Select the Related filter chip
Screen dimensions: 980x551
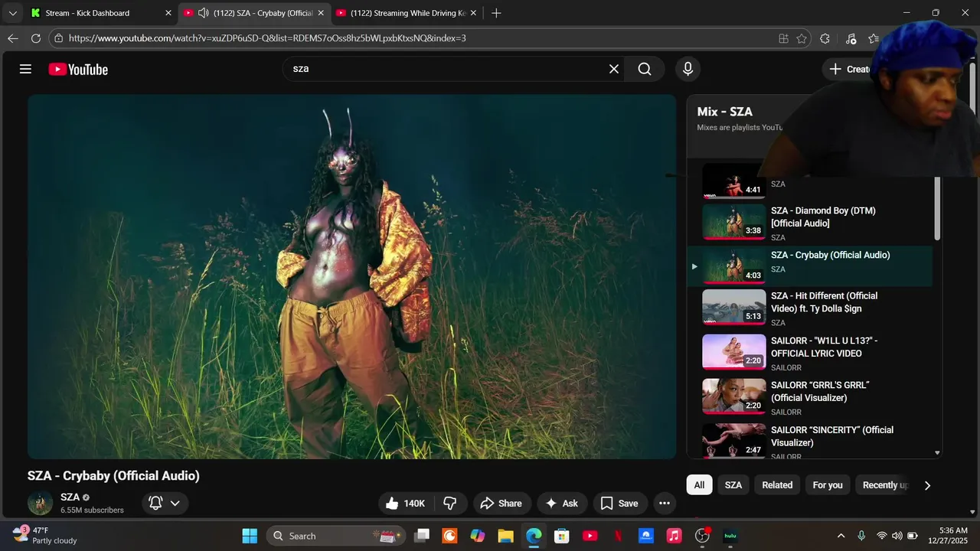(777, 484)
